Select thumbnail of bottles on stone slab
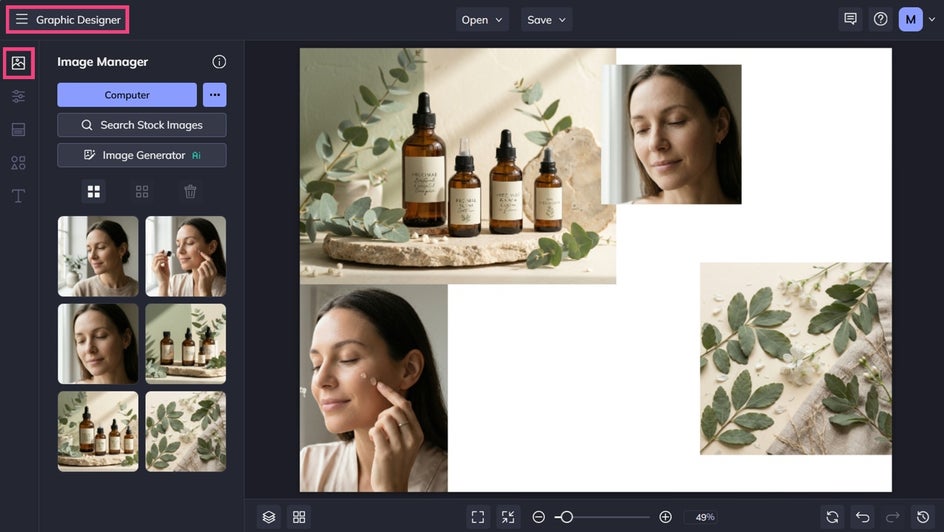Image resolution: width=944 pixels, height=532 pixels. (98, 431)
